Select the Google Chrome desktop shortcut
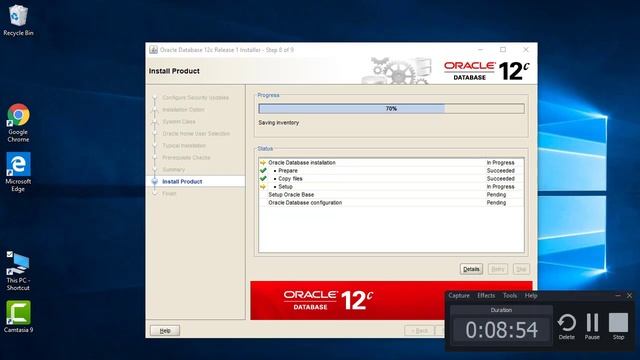The width and height of the screenshot is (640, 360). [18, 123]
